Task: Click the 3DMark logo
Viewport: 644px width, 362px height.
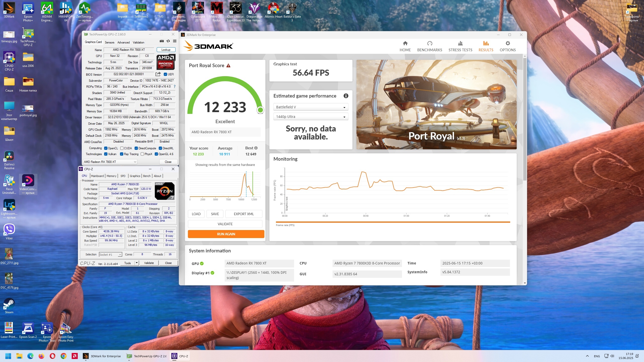Action: coord(208,46)
